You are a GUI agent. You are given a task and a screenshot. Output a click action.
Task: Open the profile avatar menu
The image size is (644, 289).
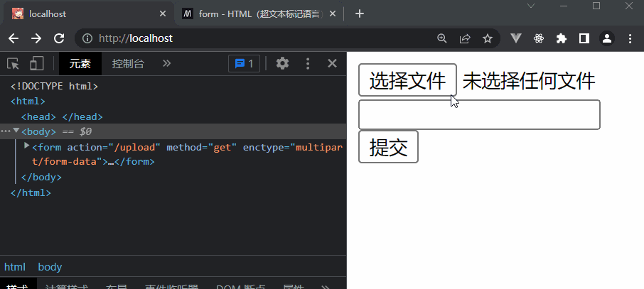pyautogui.click(x=607, y=38)
